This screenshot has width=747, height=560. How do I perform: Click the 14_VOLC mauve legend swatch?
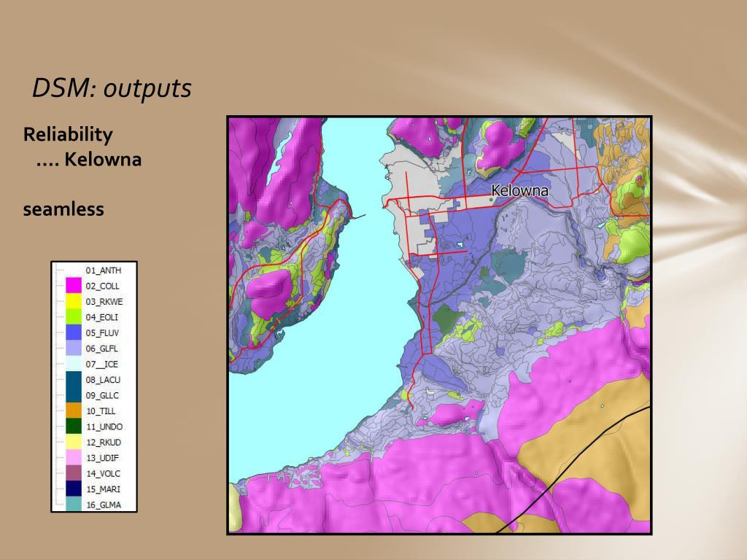pos(74,473)
